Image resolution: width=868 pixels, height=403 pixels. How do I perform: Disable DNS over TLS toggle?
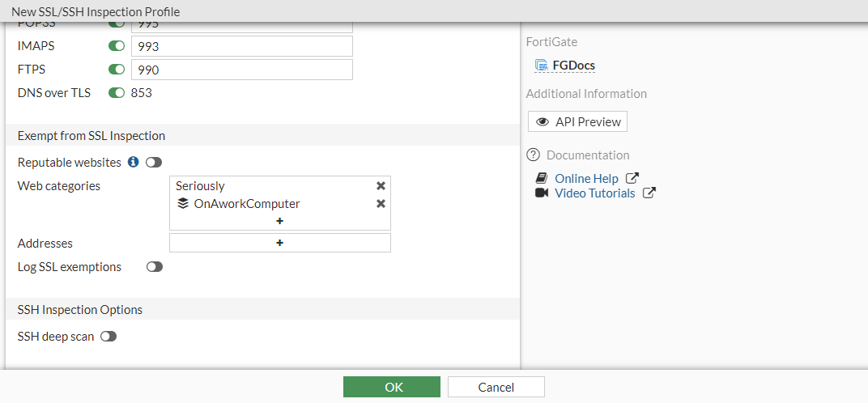pyautogui.click(x=117, y=93)
